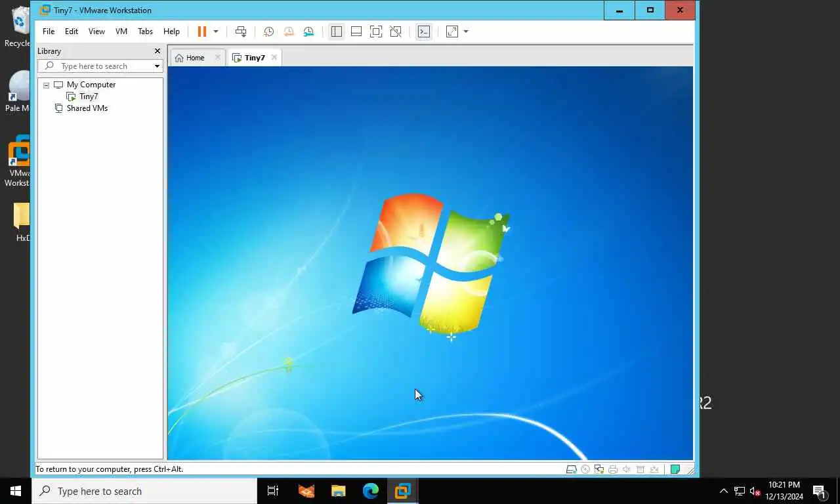The image size is (840, 504).
Task: Select Tiny7 in the library tree
Action: 89,96
